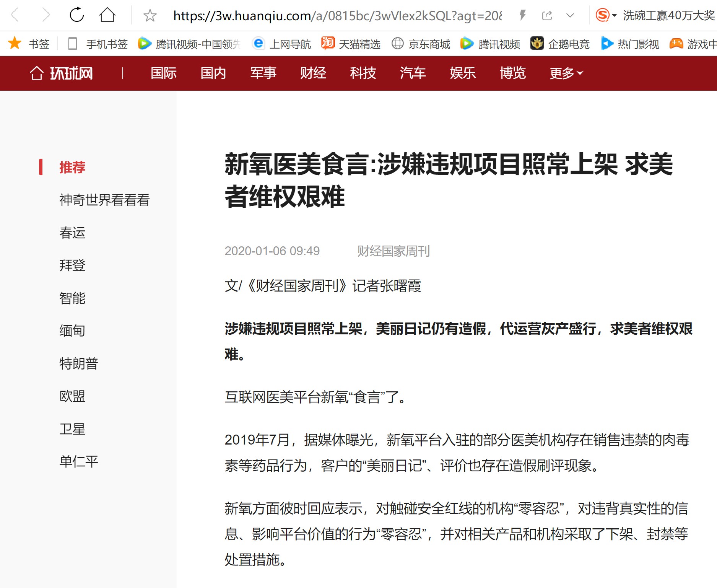
Task: Open 腾讯视频-中国领先 bookmark
Action: (189, 44)
